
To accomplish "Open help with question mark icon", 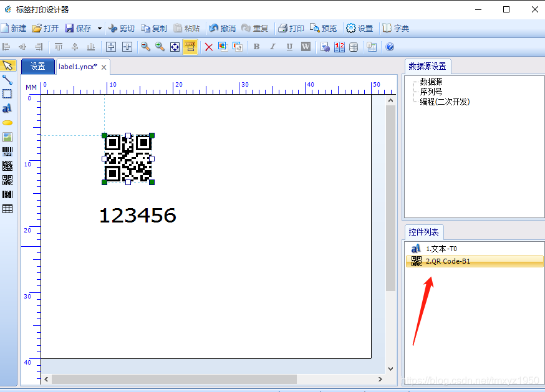I will (x=390, y=47).
